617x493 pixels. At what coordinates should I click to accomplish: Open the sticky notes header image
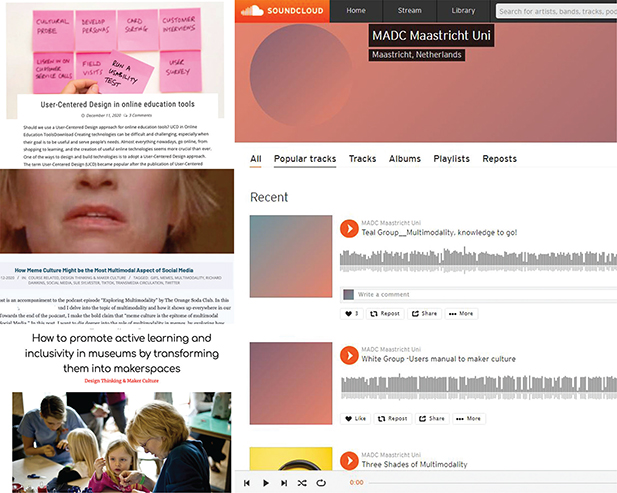(x=115, y=49)
